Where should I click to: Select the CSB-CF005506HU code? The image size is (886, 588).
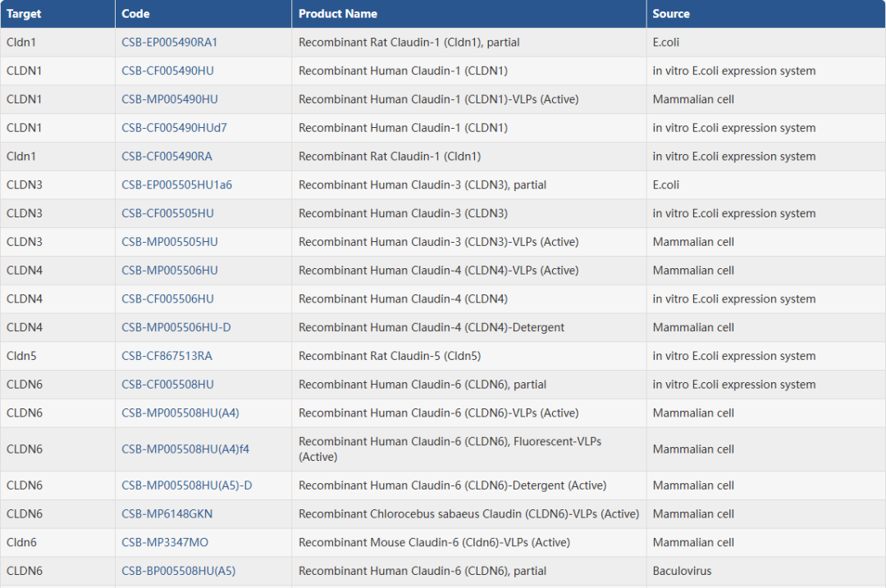[167, 299]
